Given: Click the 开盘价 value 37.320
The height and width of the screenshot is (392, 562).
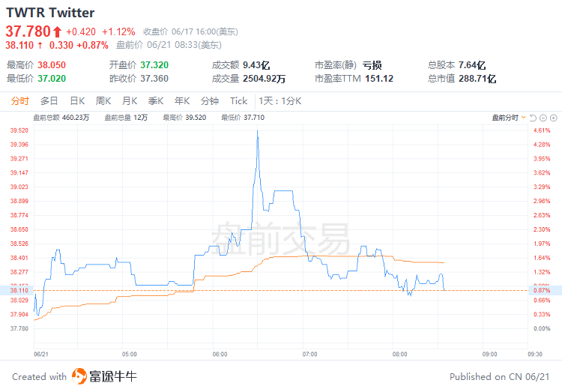Looking at the screenshot, I should pyautogui.click(x=154, y=65).
